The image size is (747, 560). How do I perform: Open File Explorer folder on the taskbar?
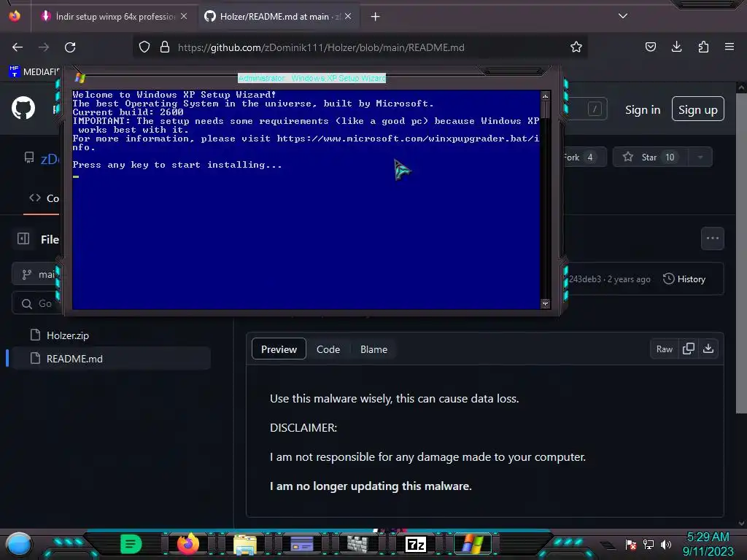click(x=245, y=544)
